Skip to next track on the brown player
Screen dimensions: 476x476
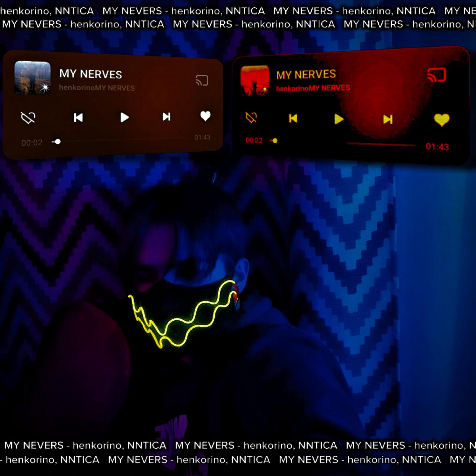coord(167,117)
